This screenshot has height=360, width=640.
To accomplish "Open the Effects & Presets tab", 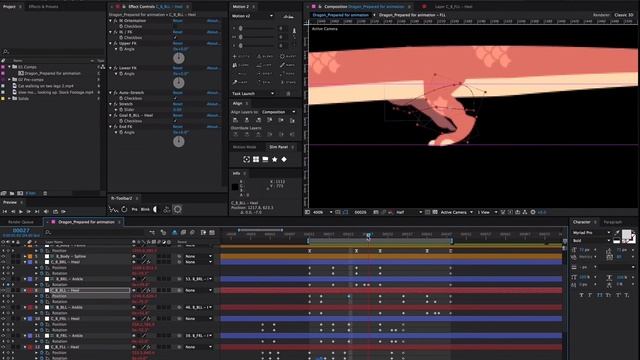I will (x=43, y=7).
